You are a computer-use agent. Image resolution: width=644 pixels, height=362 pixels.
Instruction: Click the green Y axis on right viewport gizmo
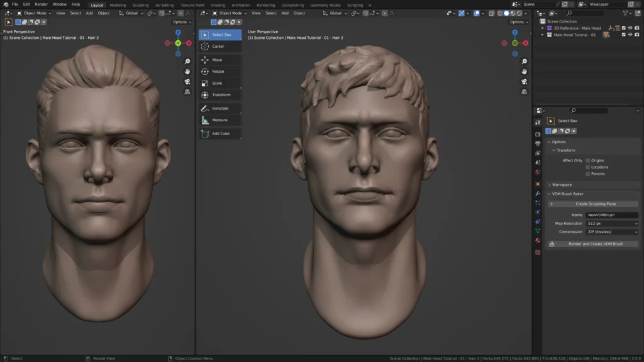(x=514, y=43)
